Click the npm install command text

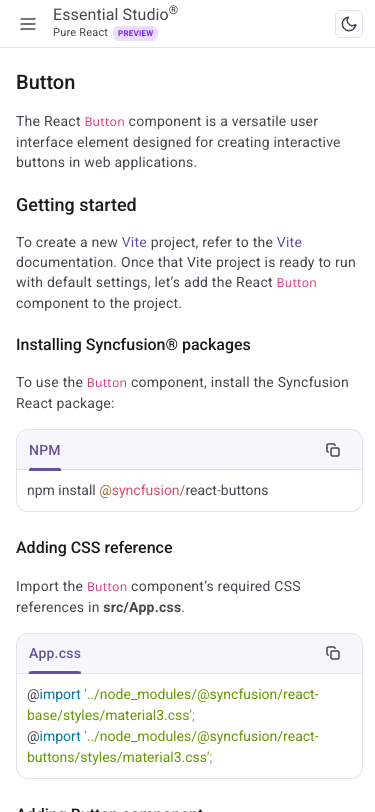(x=148, y=490)
